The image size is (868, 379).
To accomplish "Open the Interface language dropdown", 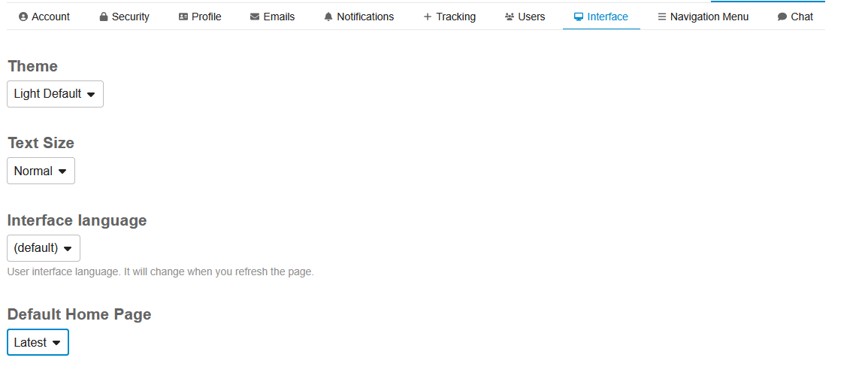I will pos(44,248).
